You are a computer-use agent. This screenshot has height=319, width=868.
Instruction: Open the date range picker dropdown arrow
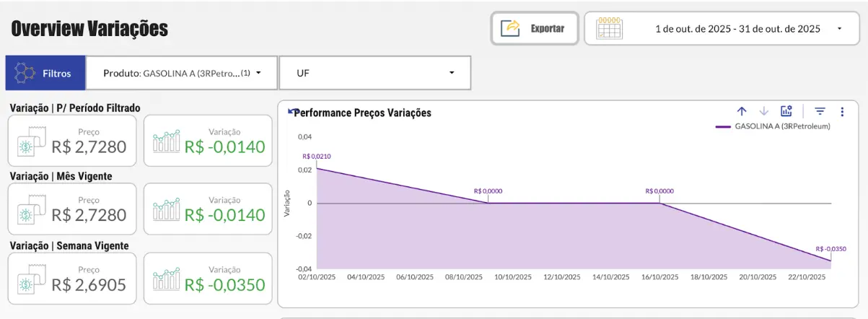point(839,29)
